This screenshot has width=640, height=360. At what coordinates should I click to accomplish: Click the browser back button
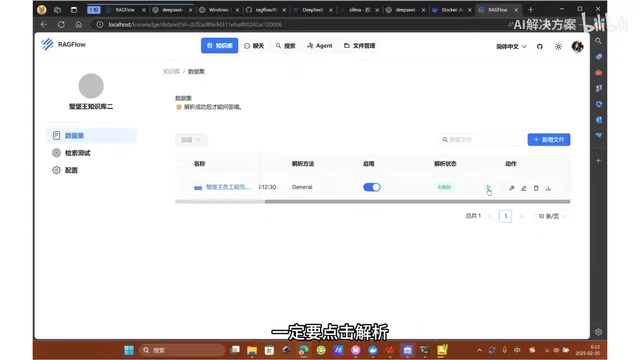[x=44, y=24]
